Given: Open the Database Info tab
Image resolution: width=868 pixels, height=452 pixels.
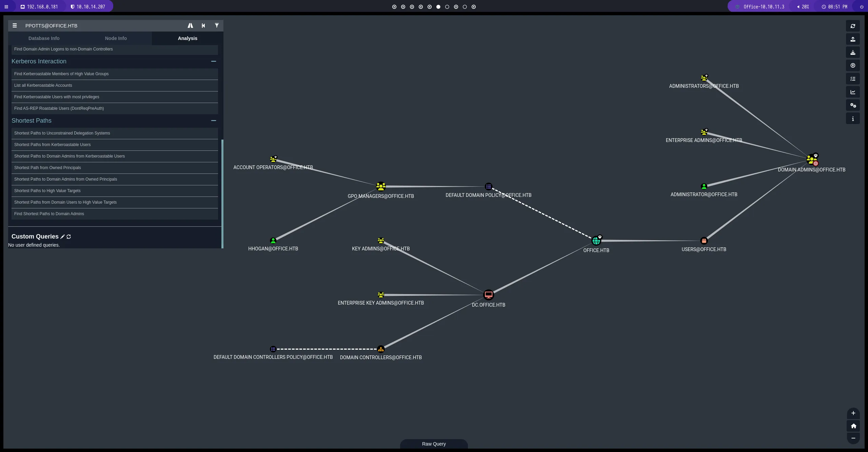Looking at the screenshot, I should coord(44,38).
